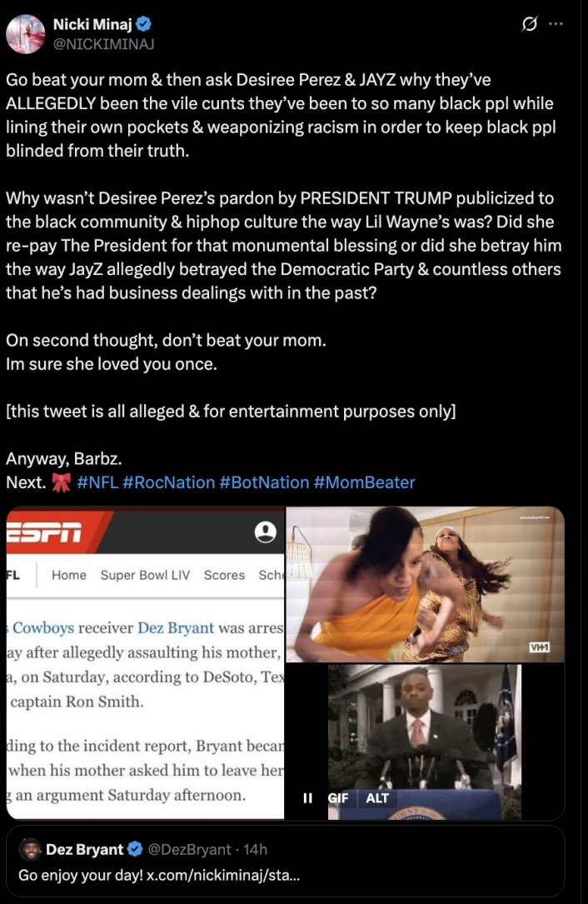The image size is (588, 904).
Task: Open the #BotNation hashtag
Action: click(264, 482)
